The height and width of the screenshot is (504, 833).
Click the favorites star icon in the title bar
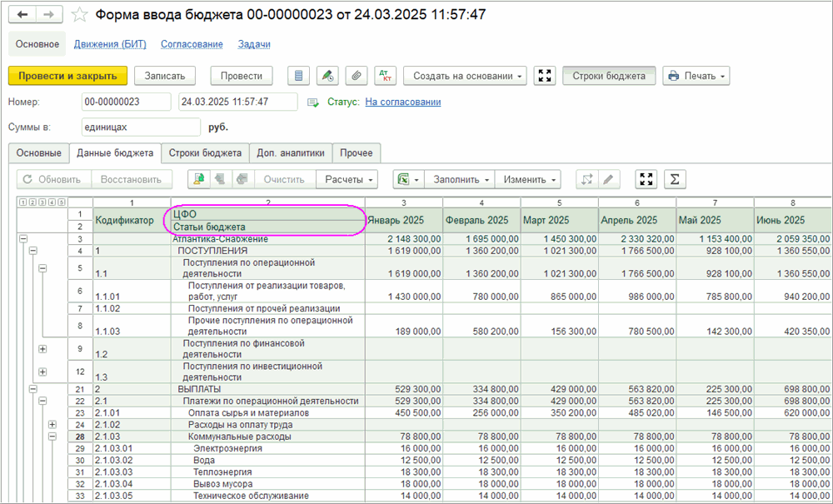click(x=80, y=15)
